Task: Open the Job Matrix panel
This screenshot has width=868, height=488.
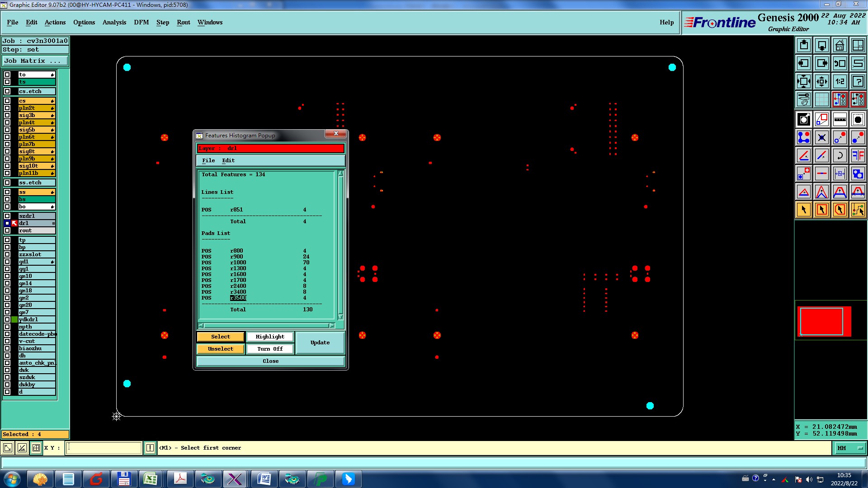Action: pyautogui.click(x=35, y=61)
